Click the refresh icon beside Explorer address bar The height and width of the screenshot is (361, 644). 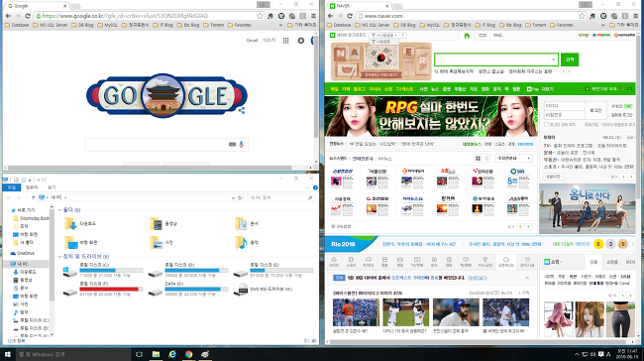point(241,197)
